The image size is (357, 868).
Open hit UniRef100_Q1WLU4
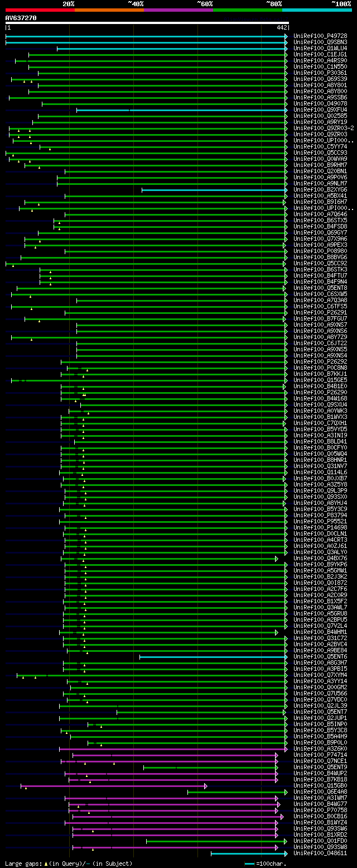click(320, 49)
